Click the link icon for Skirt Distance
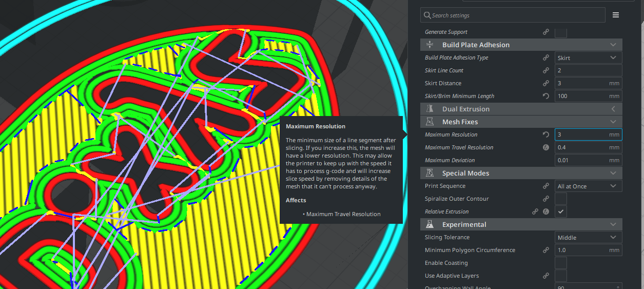Image resolution: width=644 pixels, height=289 pixels. pyautogui.click(x=546, y=83)
